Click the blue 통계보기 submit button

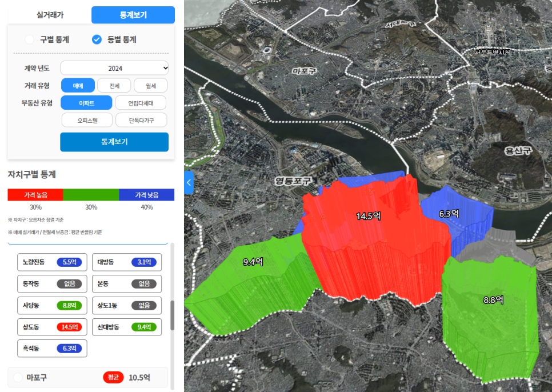click(x=114, y=142)
